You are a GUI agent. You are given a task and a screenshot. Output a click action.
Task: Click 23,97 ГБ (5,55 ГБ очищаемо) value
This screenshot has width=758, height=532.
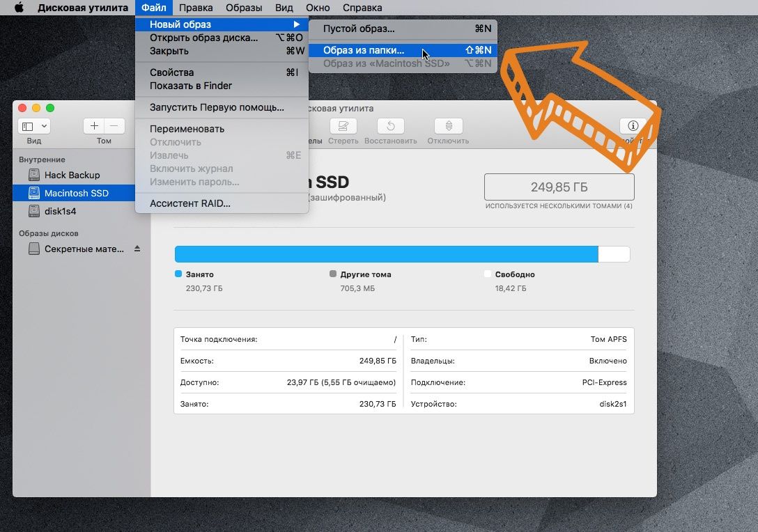pos(341,382)
